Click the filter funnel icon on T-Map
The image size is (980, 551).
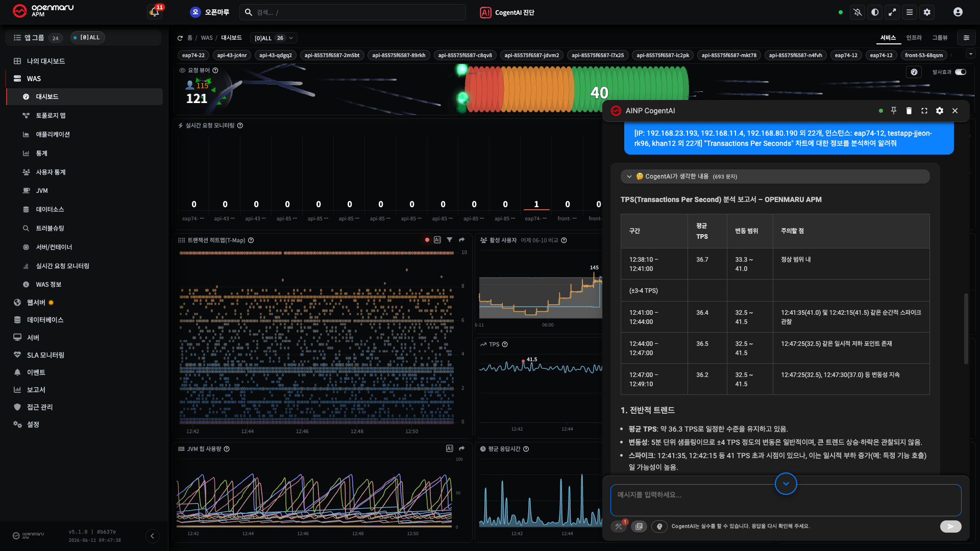point(450,240)
